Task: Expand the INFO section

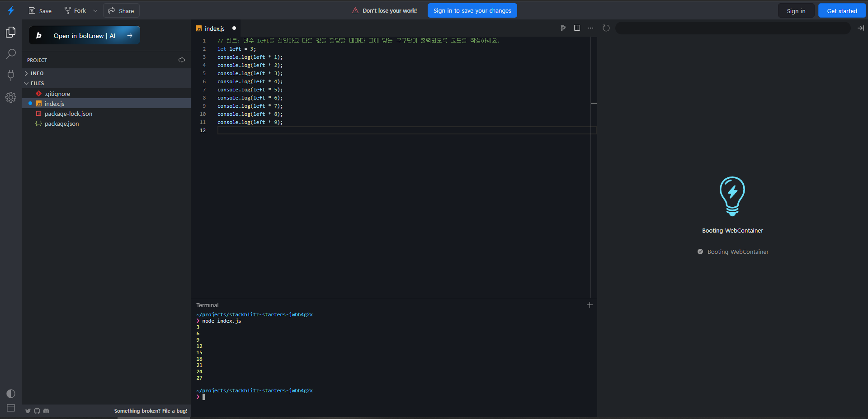Action: coord(106,73)
